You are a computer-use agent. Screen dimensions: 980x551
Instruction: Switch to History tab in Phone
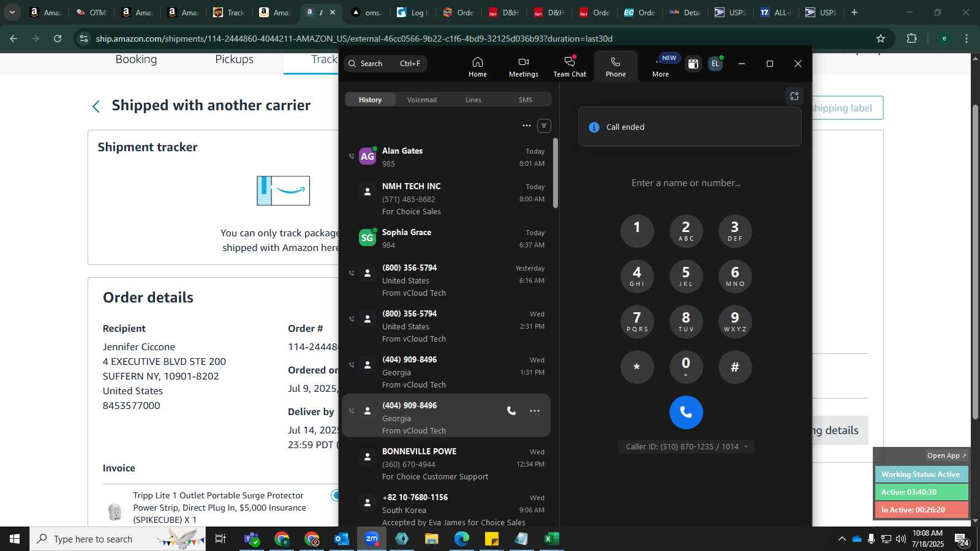coord(370,100)
